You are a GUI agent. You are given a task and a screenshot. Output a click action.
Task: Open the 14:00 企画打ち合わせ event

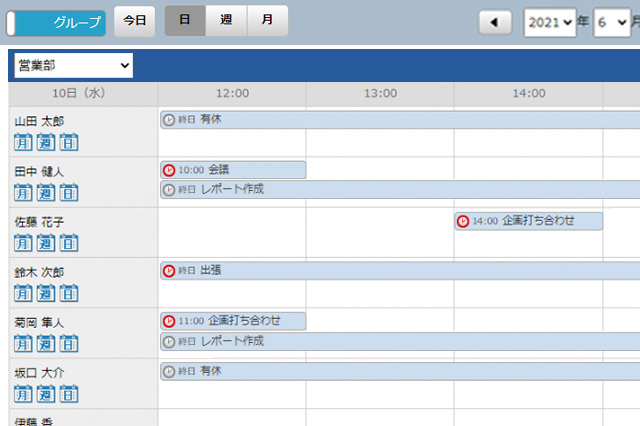(528, 221)
